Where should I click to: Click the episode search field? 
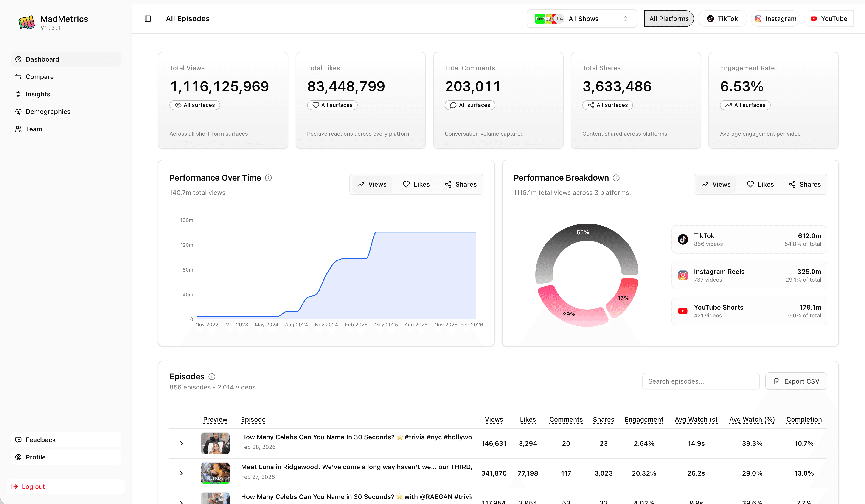pos(701,381)
